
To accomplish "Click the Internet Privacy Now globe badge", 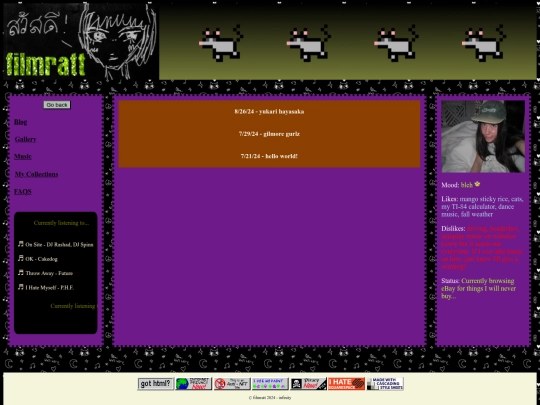I will [x=194, y=384].
